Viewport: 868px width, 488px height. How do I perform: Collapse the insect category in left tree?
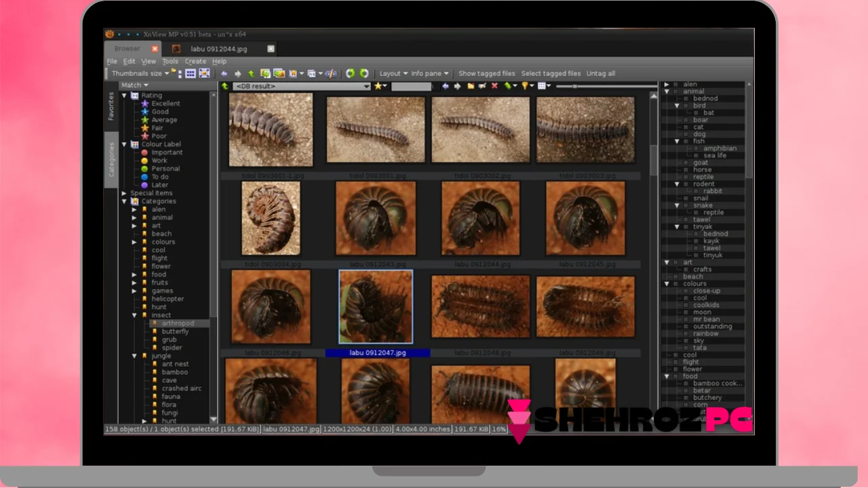pos(134,315)
